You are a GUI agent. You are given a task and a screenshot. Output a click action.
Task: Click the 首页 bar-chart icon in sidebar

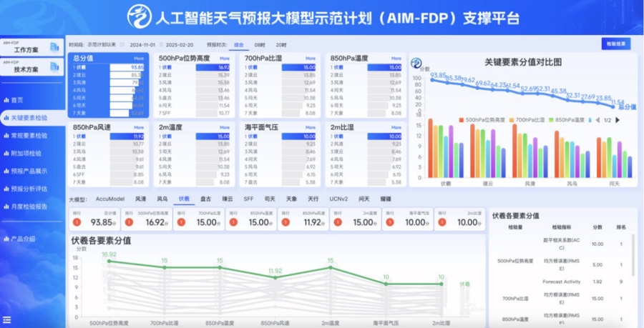pyautogui.click(x=6, y=100)
